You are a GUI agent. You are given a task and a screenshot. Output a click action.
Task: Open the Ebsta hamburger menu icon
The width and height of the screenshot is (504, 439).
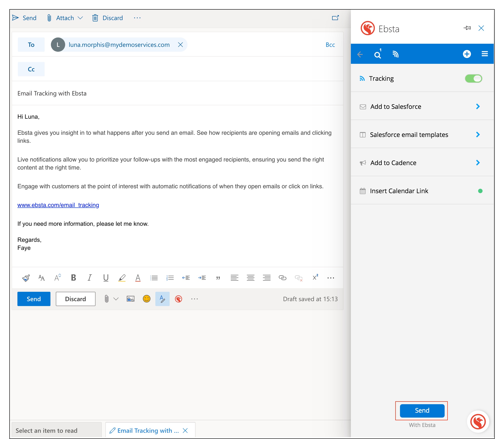pyautogui.click(x=485, y=54)
